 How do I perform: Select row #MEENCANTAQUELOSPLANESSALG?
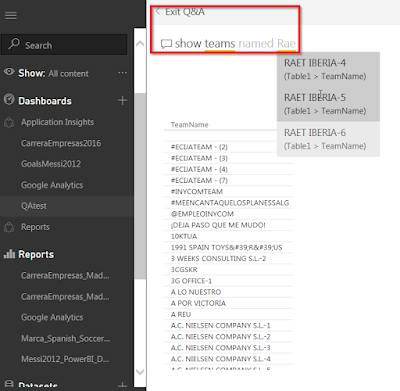click(x=228, y=203)
